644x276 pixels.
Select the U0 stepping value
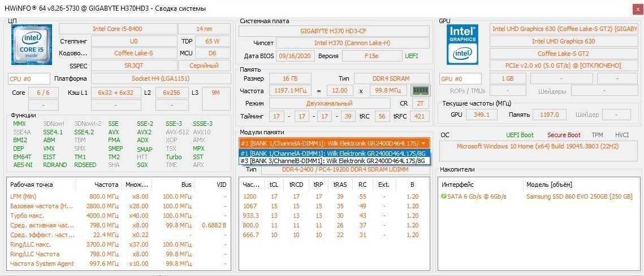(x=134, y=41)
